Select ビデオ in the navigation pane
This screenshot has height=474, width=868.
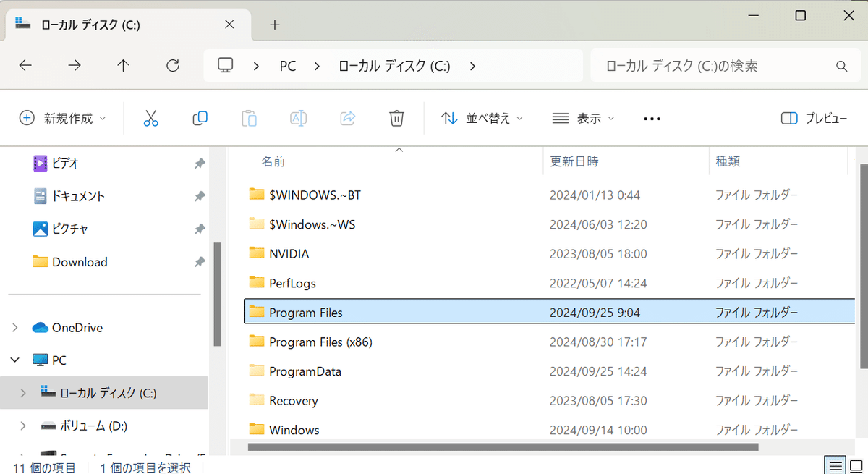pos(65,164)
